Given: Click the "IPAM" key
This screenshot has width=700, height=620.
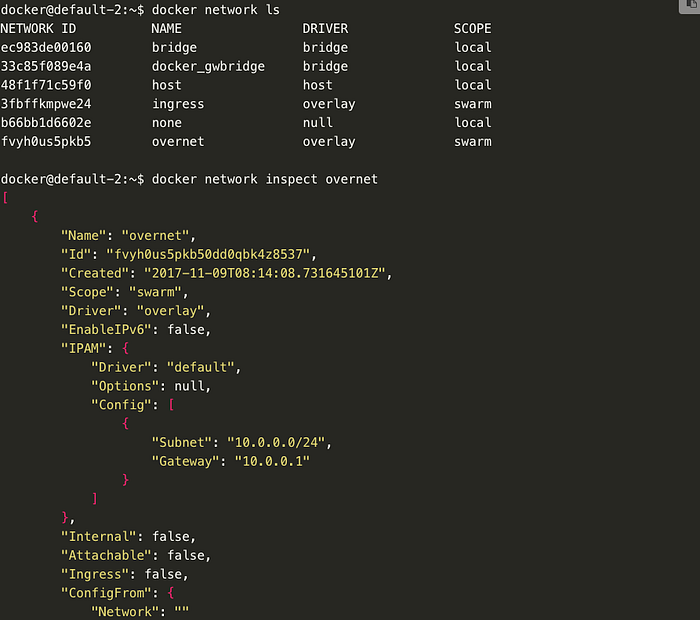Looking at the screenshot, I should (x=83, y=348).
